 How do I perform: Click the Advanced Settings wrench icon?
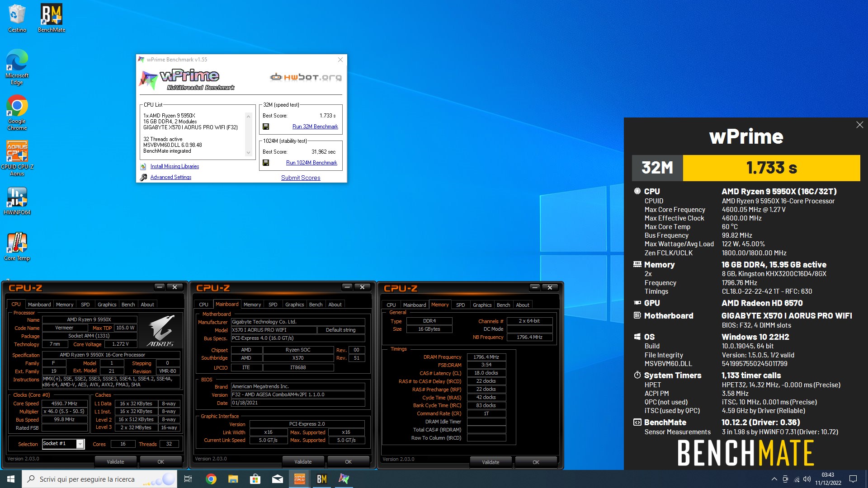[143, 177]
